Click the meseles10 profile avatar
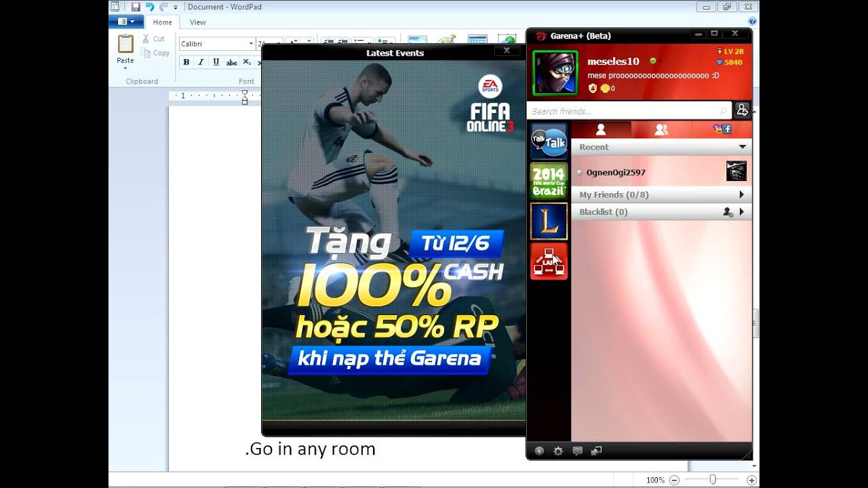Viewport: 868px width, 488px height. click(x=555, y=73)
